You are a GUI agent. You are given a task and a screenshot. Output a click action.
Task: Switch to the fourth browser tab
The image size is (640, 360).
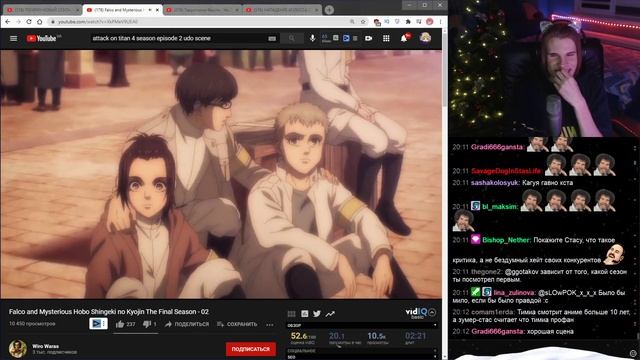(282, 10)
